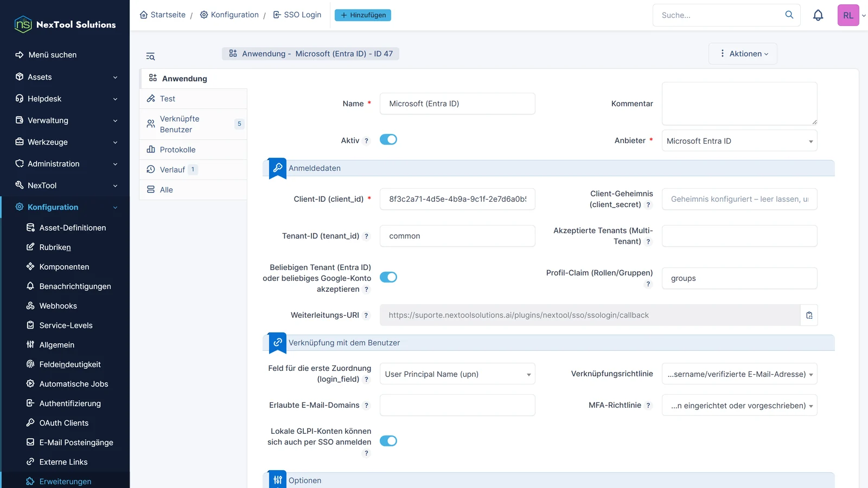Open the Anbieter dropdown

click(739, 140)
